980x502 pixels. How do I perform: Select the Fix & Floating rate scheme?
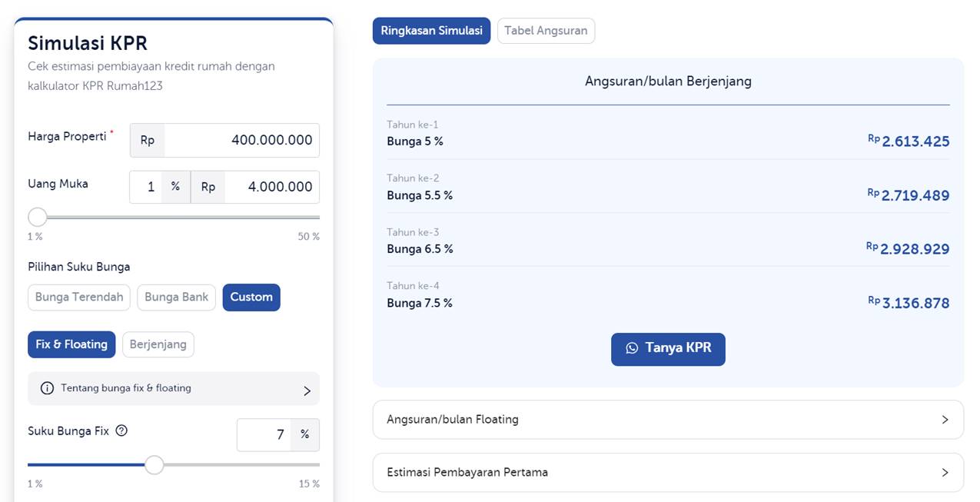(71, 344)
